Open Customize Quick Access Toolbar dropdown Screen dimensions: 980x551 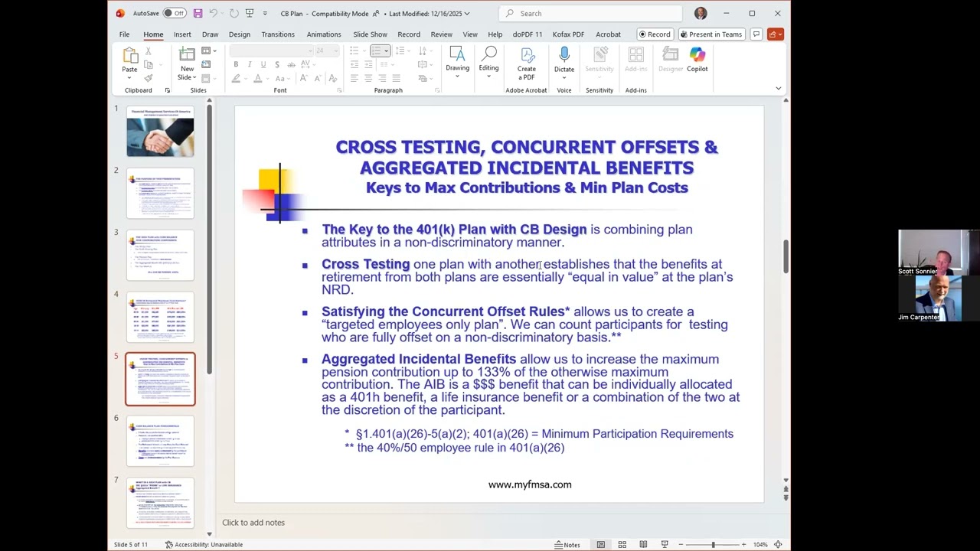click(265, 13)
